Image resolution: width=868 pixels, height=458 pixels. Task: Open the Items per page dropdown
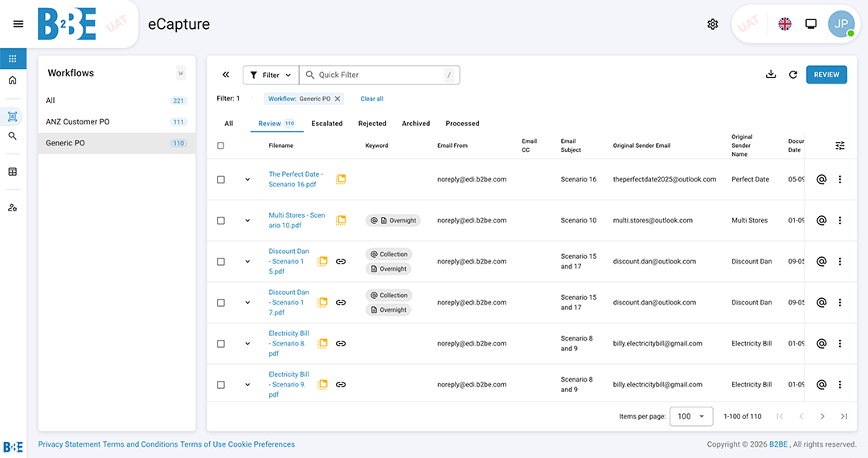691,416
